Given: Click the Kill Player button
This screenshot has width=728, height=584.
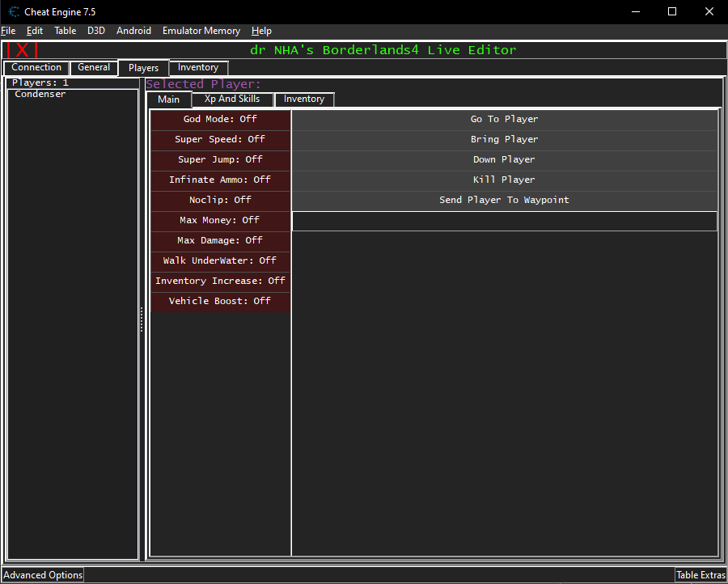Looking at the screenshot, I should (504, 180).
